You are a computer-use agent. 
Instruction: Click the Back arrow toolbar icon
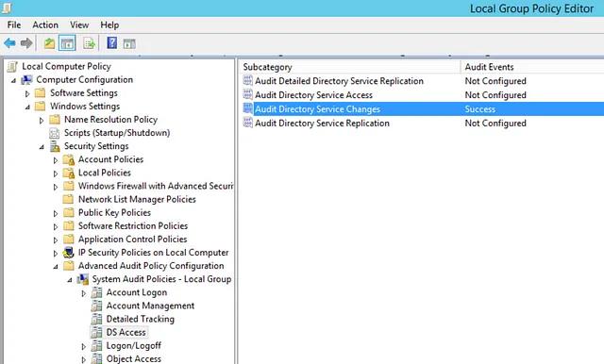point(9,43)
